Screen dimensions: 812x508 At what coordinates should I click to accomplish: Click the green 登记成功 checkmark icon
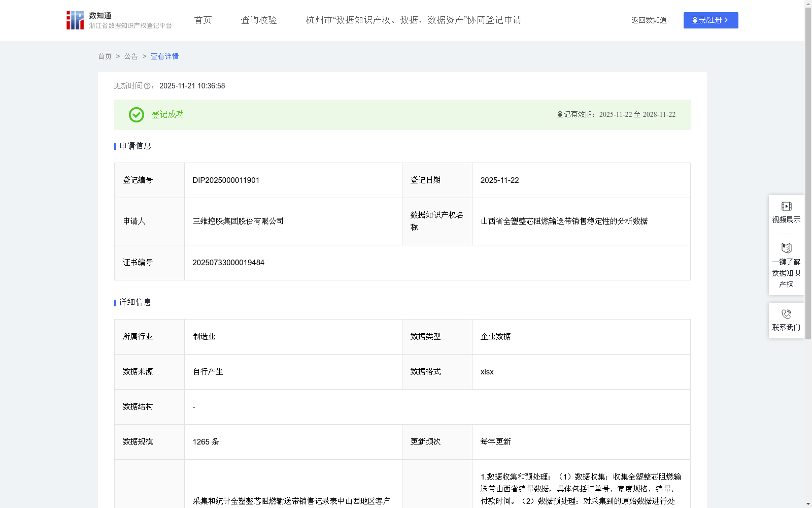coord(136,115)
